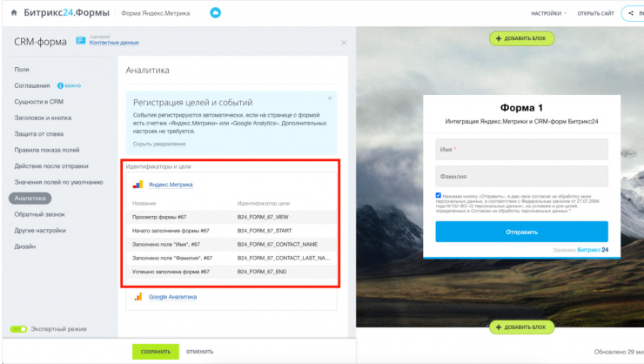644x364 pixels.
Task: Click the Фамилия input field
Action: 521,176
